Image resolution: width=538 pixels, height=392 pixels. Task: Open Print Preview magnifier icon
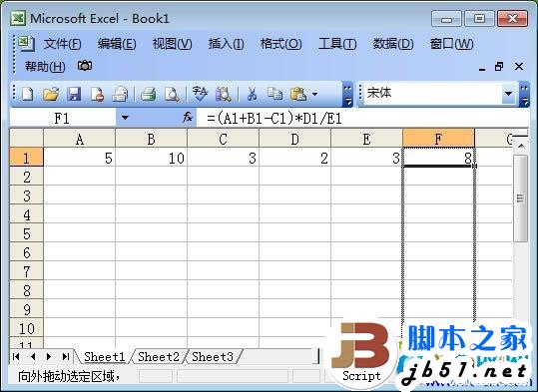tap(172, 94)
